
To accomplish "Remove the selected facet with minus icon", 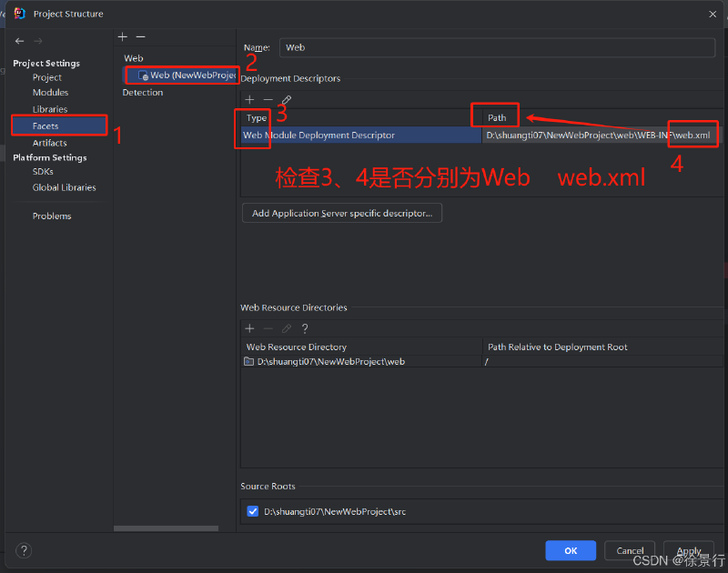I will (x=141, y=36).
